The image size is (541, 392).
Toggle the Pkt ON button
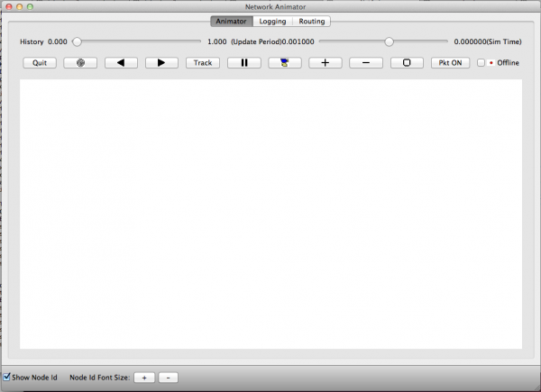(x=449, y=63)
